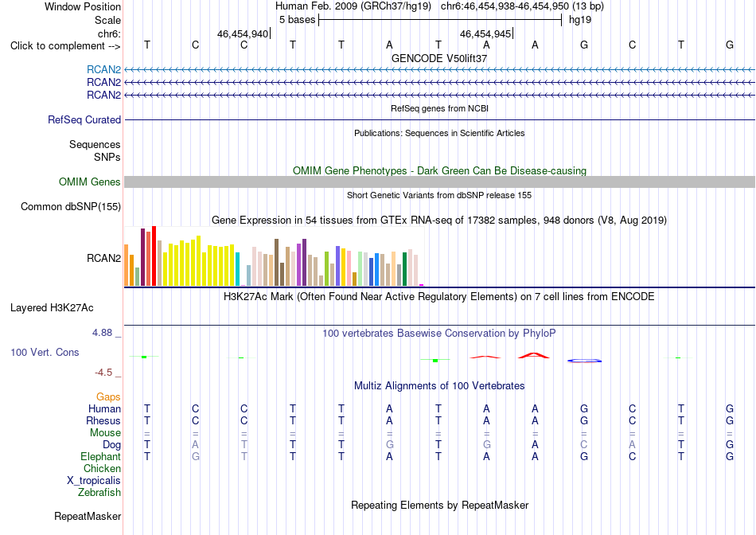Click the PhyloP Basewise Conservation title

439,334
